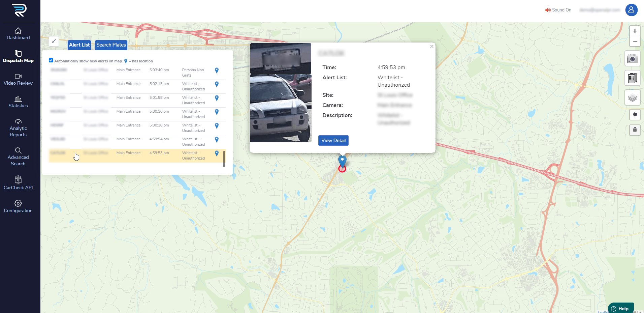Viewport: 644px width, 313px height.
Task: Click the camera icon on map toolbar
Action: [632, 59]
